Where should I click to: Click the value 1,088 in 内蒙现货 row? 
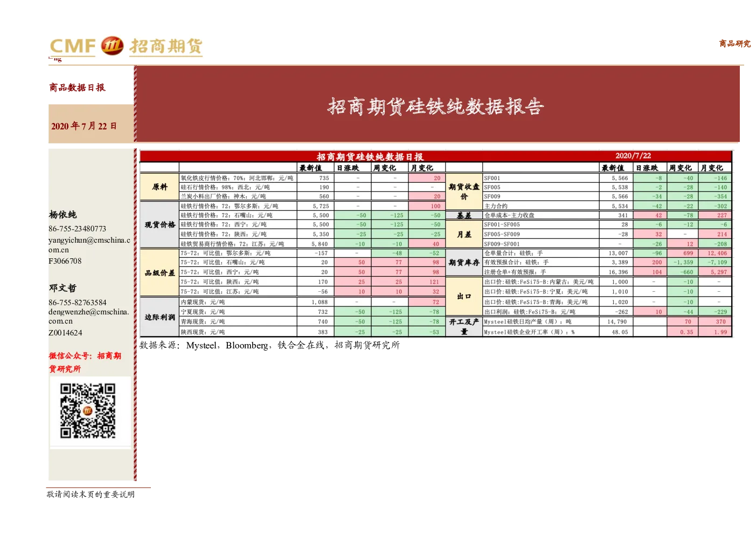[x=320, y=302]
